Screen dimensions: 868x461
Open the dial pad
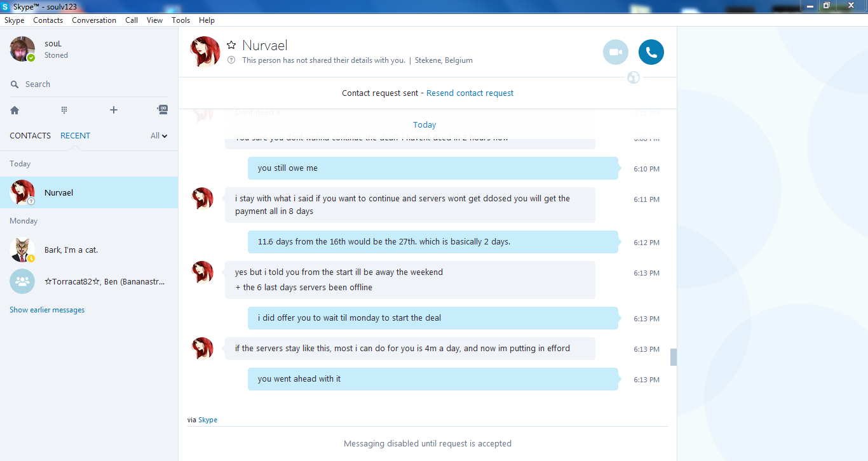point(64,110)
